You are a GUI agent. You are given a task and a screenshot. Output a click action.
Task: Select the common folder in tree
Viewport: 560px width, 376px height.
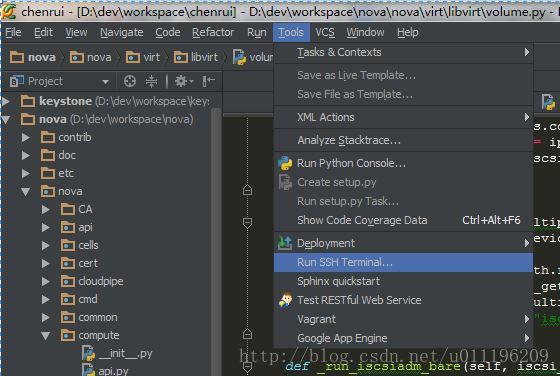coord(89,317)
